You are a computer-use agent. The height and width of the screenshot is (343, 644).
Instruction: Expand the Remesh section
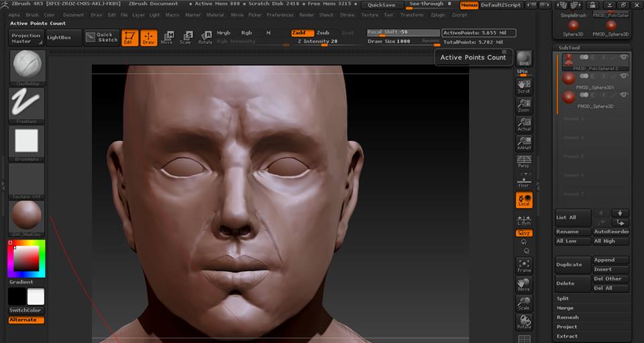568,317
